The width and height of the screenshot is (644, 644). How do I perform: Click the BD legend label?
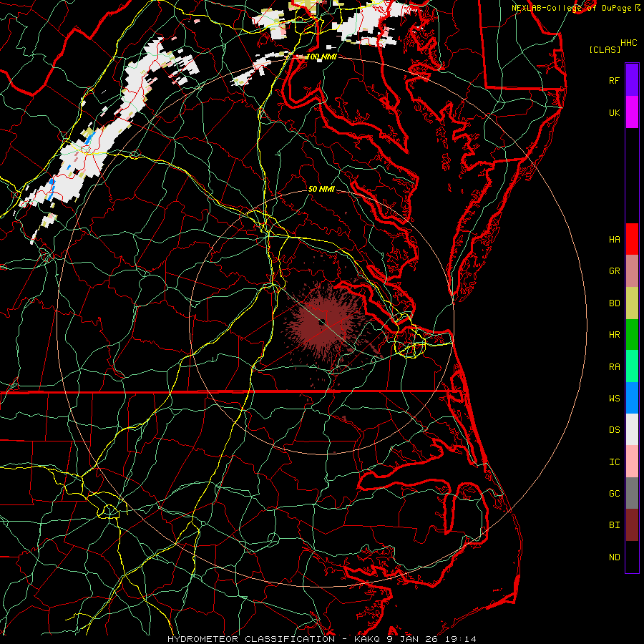coord(614,303)
